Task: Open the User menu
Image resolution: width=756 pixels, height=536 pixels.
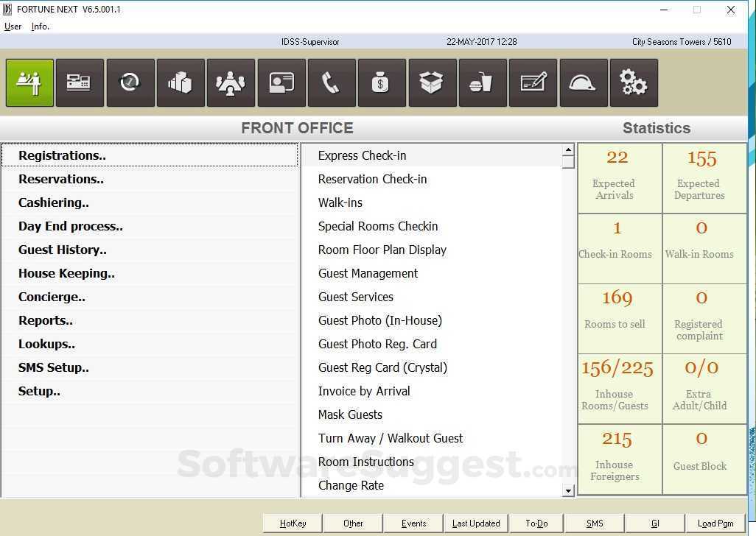Action: pyautogui.click(x=13, y=27)
